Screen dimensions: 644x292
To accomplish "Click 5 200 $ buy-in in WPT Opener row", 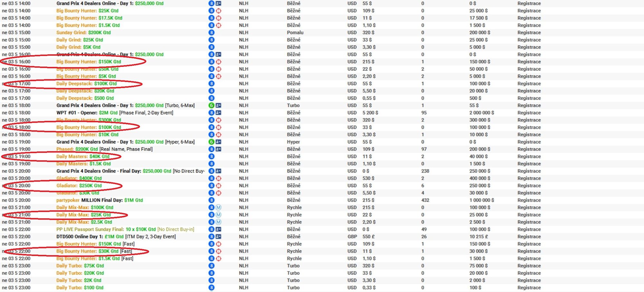I will click(x=370, y=113).
